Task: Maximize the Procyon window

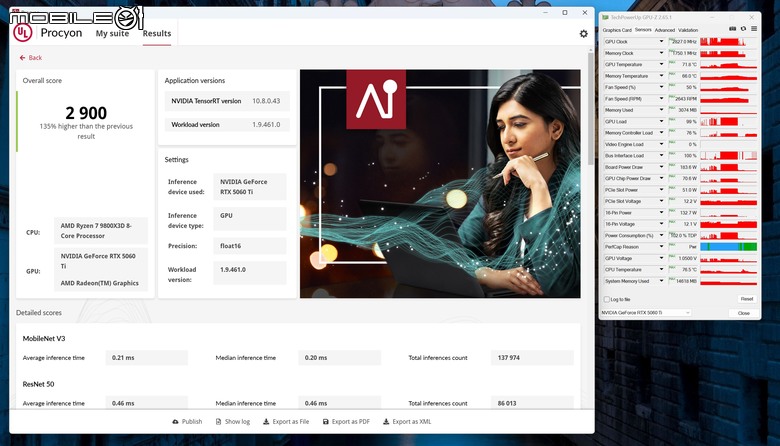Action: pyautogui.click(x=565, y=12)
